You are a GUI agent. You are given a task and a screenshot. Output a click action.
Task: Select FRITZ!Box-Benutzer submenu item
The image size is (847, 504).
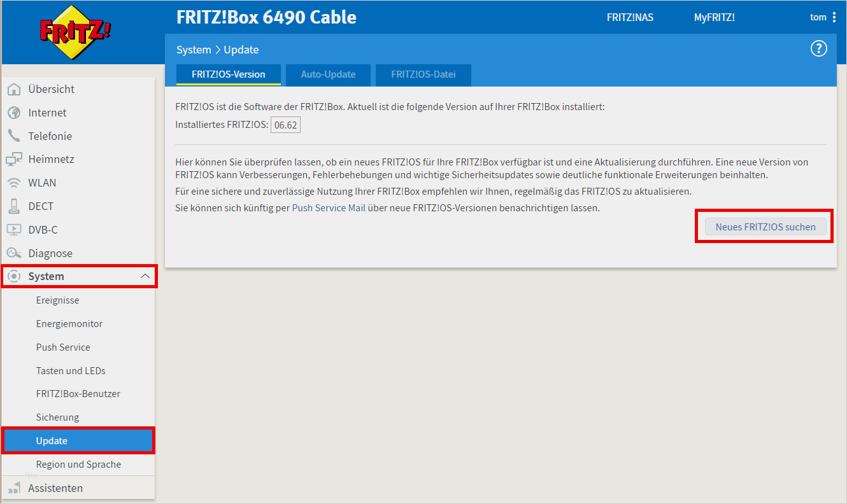tap(78, 394)
